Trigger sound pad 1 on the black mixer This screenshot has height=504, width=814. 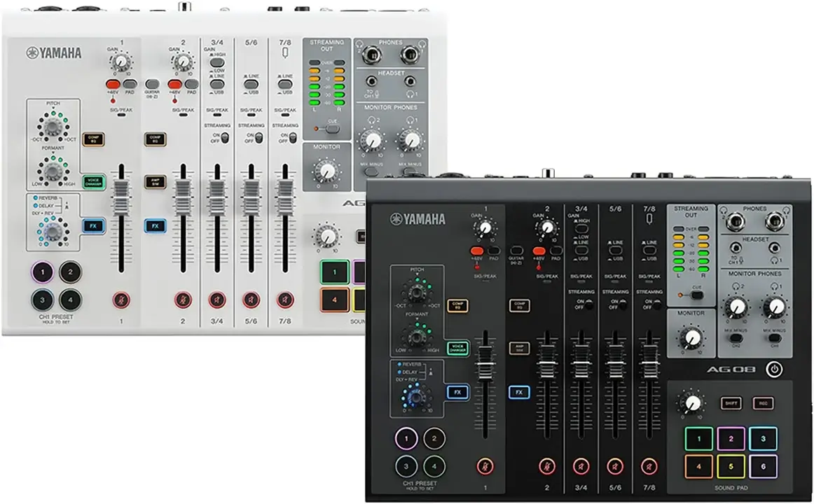pyautogui.click(x=698, y=439)
